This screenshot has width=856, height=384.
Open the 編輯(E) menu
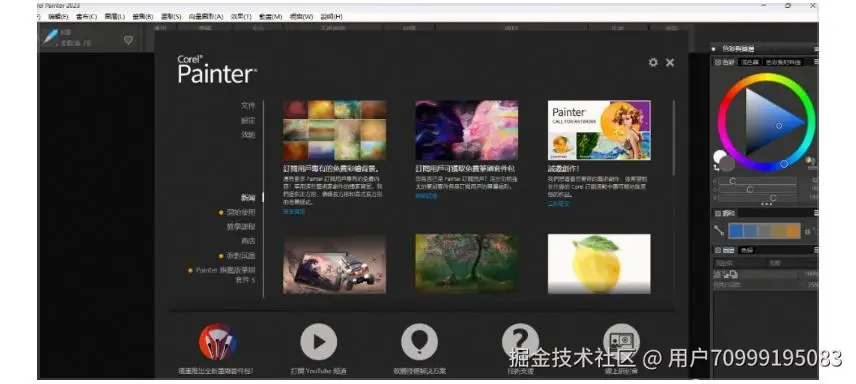pyautogui.click(x=57, y=16)
